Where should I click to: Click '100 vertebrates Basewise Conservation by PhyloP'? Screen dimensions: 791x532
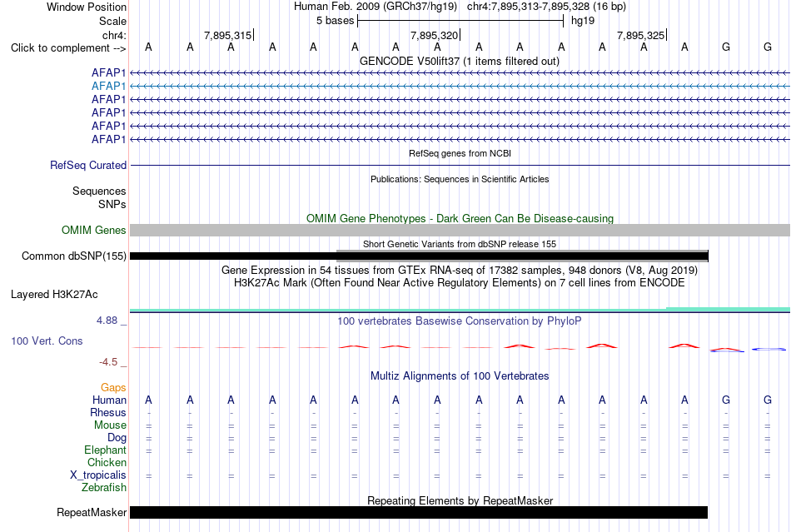pos(459,321)
